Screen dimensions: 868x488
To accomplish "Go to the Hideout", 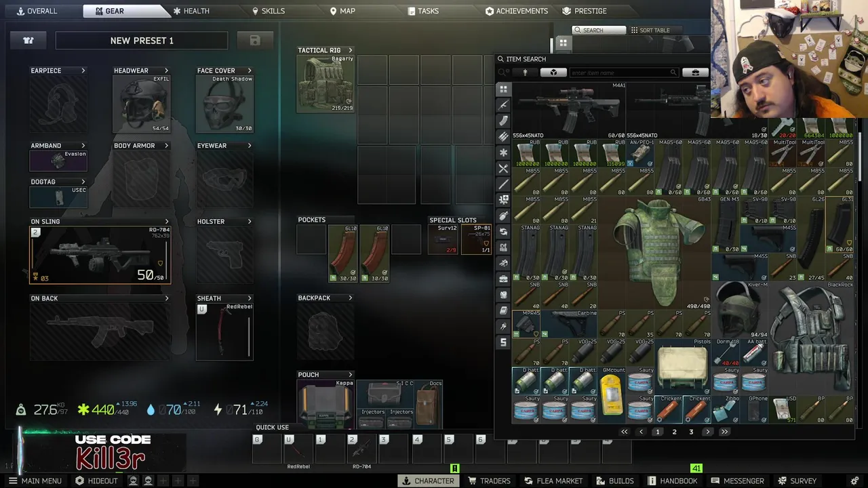I will point(96,481).
